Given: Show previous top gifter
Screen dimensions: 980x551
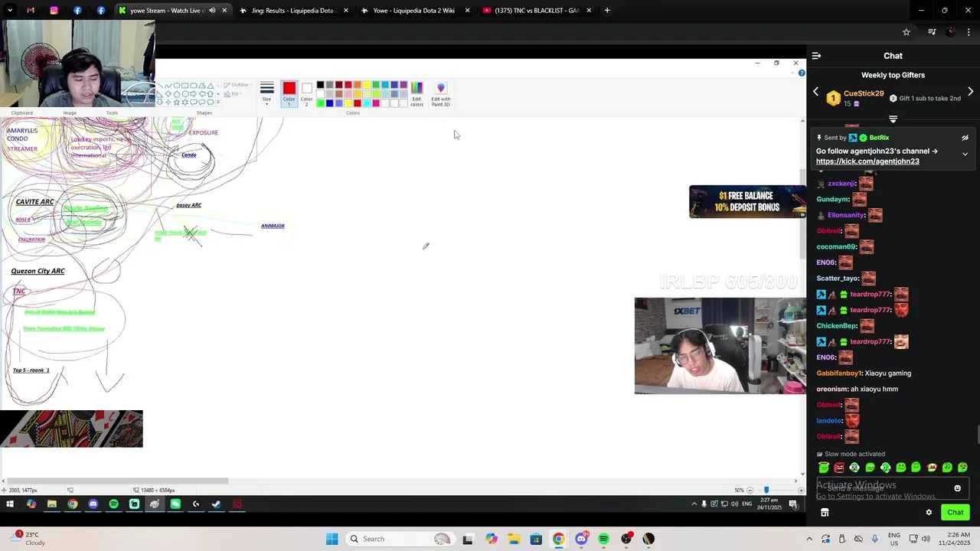Looking at the screenshot, I should [815, 92].
